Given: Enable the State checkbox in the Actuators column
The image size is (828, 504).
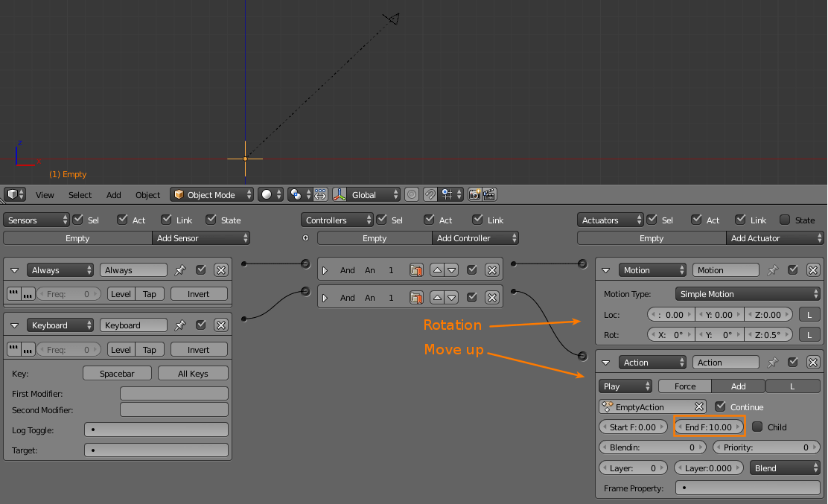Looking at the screenshot, I should tap(786, 220).
